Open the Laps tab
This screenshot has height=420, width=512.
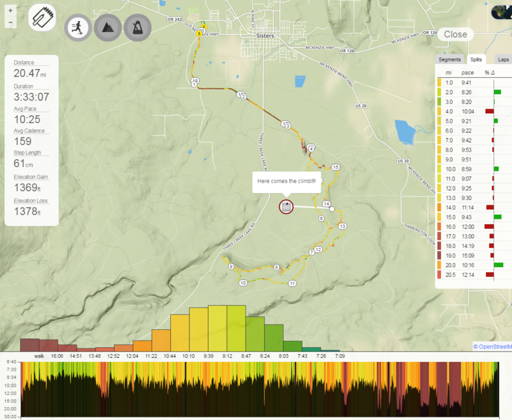[504, 59]
